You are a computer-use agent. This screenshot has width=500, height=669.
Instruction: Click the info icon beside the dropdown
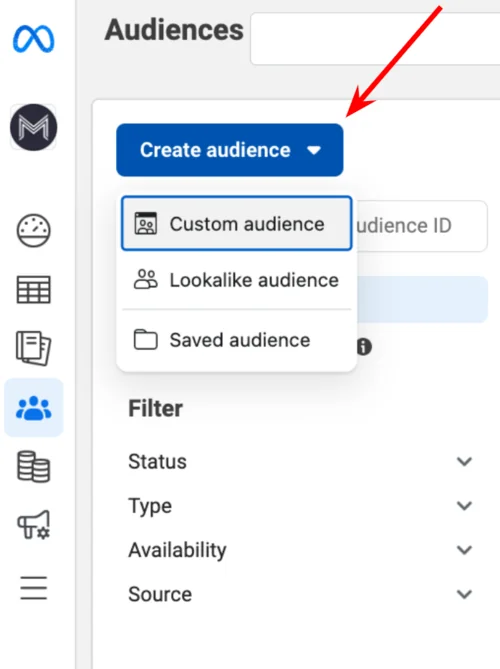click(x=364, y=347)
